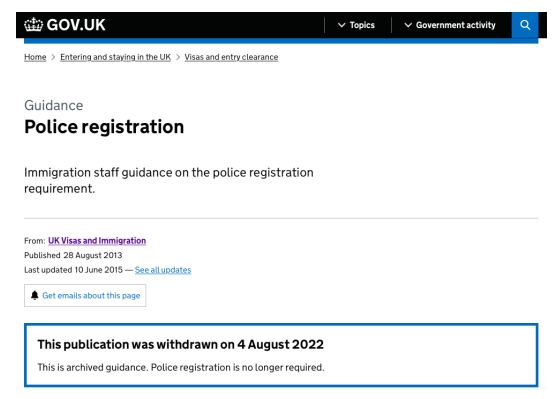Click the chevron beside Government activity
This screenshot has height=399, width=560.
[x=408, y=25]
